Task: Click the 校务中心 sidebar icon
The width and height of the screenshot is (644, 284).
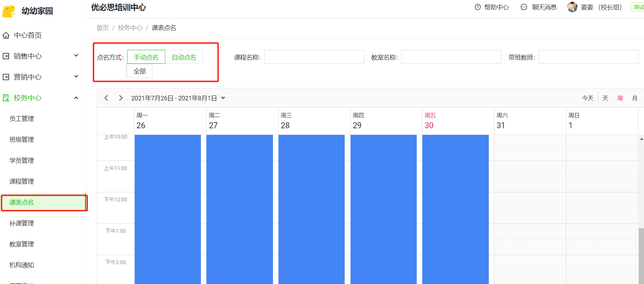Action: [6, 98]
